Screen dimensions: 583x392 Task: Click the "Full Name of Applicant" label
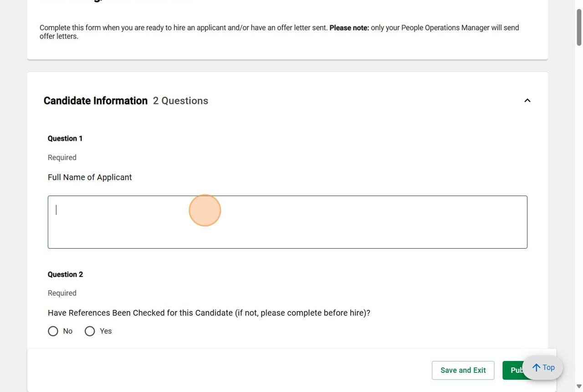tap(90, 178)
